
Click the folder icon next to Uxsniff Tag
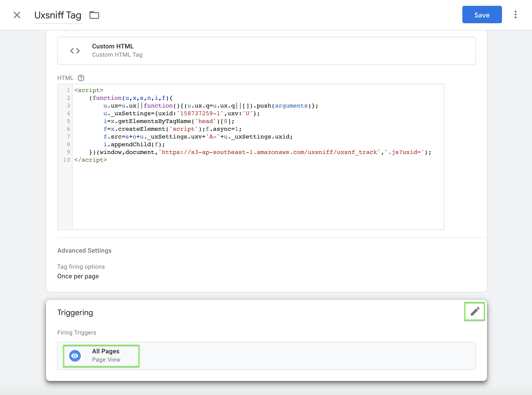point(94,15)
